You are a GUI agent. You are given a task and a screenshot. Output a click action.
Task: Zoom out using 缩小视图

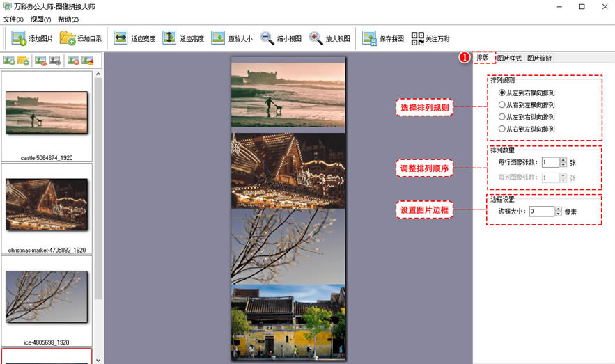tap(281, 38)
